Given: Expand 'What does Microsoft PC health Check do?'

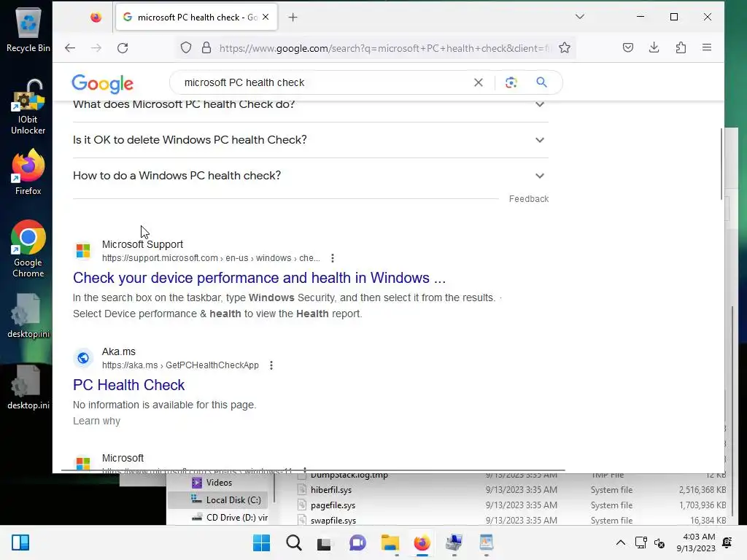Looking at the screenshot, I should click(310, 104).
